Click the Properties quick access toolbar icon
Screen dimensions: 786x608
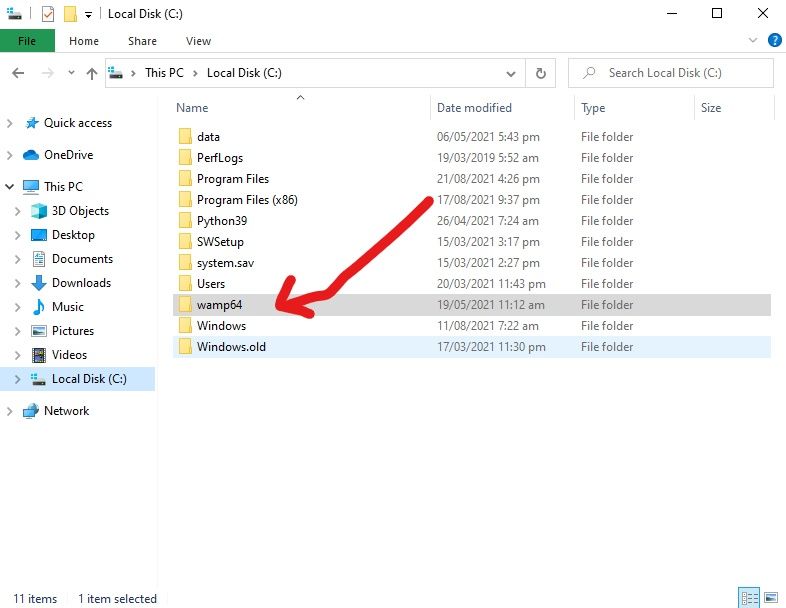pos(48,14)
